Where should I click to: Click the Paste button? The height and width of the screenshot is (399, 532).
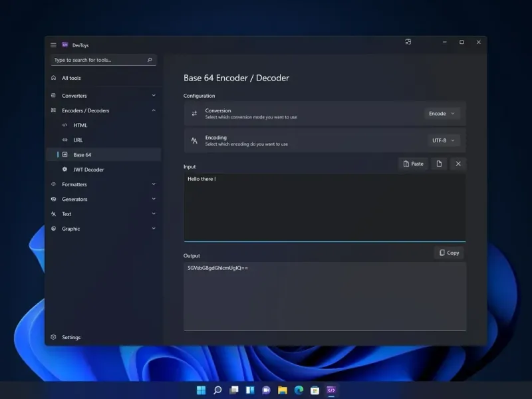click(x=413, y=164)
